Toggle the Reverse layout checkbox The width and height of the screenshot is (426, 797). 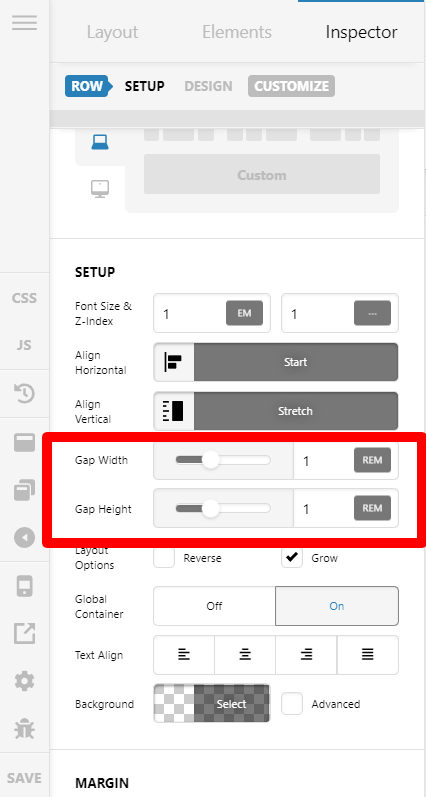(x=164, y=558)
